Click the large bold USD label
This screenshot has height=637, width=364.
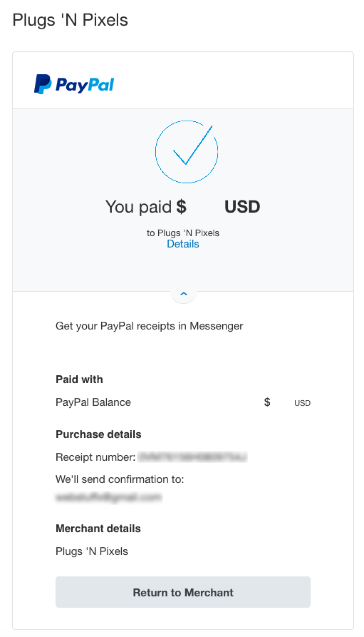pos(242,207)
